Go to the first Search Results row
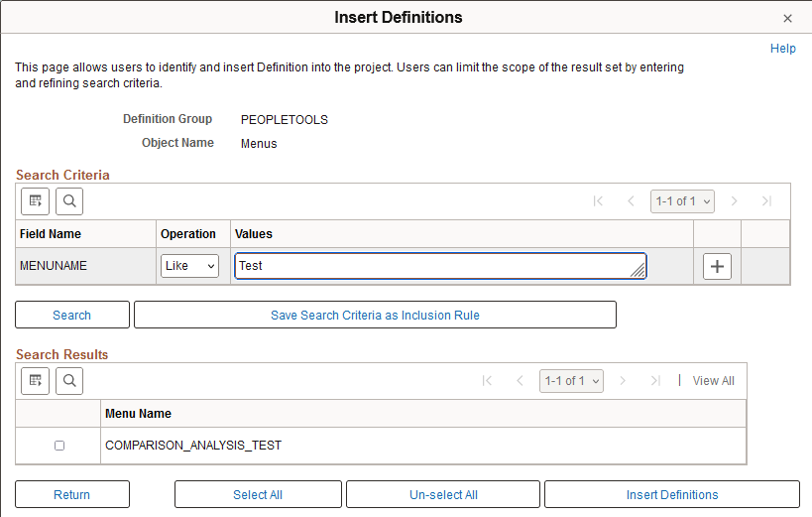Screen dimensions: 812x517 click(487, 381)
